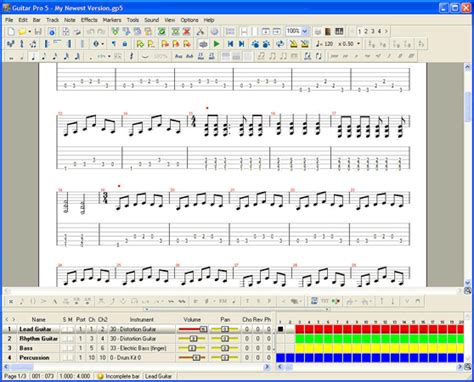Click the metronome icon in the toolbar
Image resolution: width=474 pixels, height=382 pixels.
pos(293,44)
